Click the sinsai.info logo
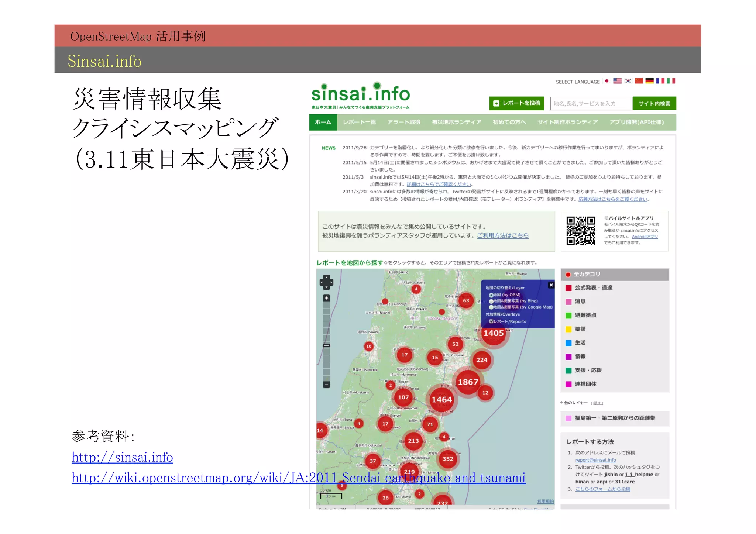The height and width of the screenshot is (534, 756). click(x=361, y=96)
